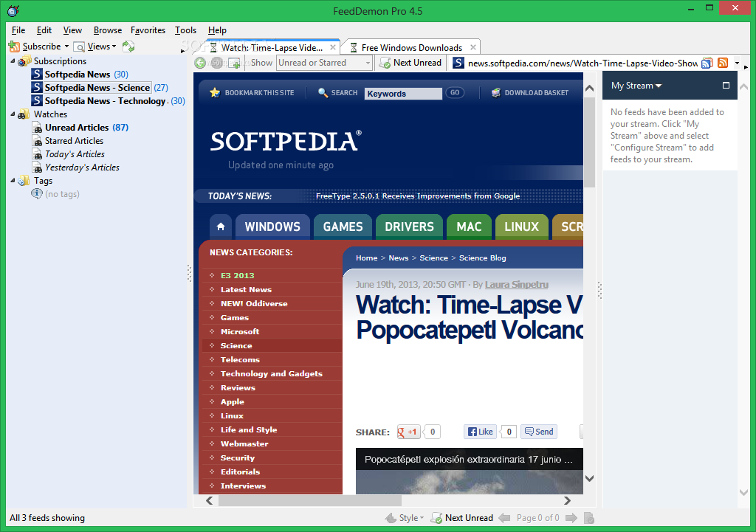
Task: Click the blue feed icon right of address bar
Action: tap(707, 63)
